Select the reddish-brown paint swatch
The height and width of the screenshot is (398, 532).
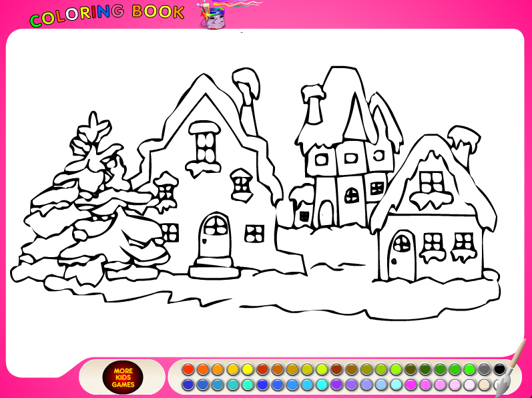click(336, 369)
